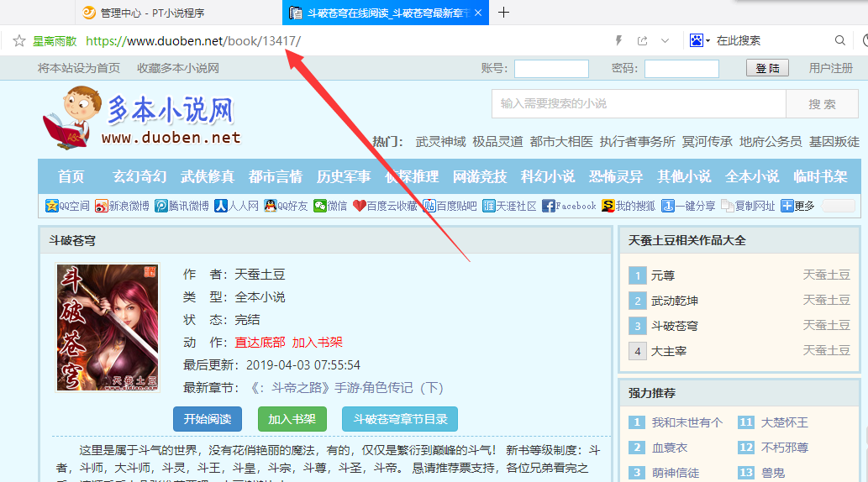Click 收藏多本小说网 link
The width and height of the screenshot is (868, 482).
pos(178,68)
